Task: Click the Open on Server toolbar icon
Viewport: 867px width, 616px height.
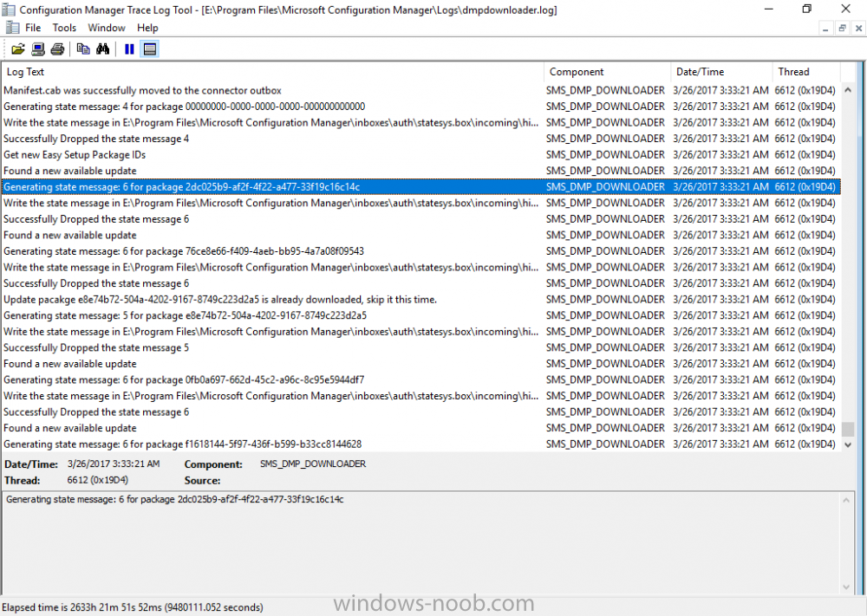Action: 37,49
